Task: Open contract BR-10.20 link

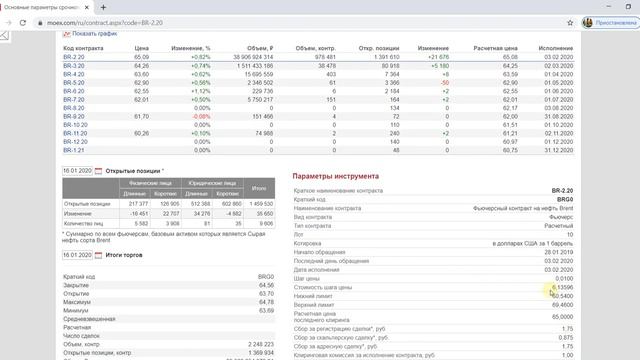Action: [76, 125]
